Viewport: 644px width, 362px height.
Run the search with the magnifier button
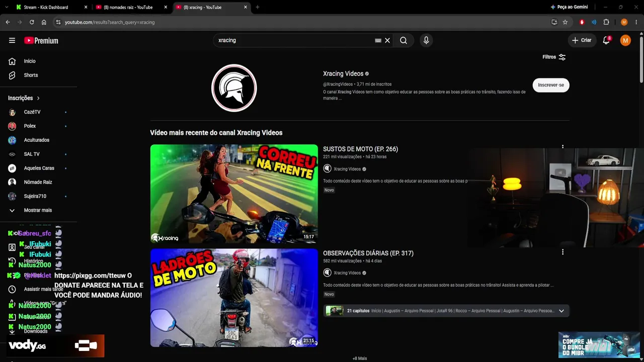pos(404,40)
